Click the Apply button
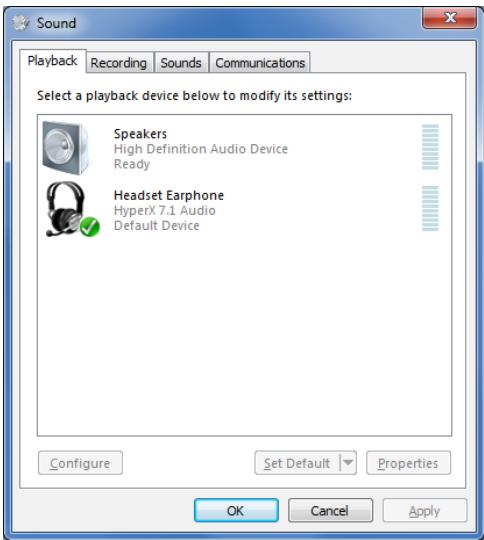484x540 pixels. tap(424, 510)
